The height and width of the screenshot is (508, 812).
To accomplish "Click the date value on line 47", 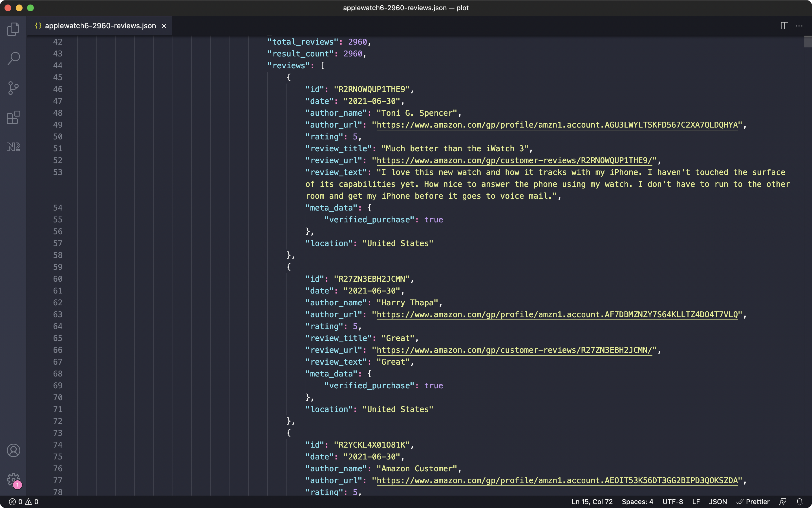I will click(x=372, y=101).
